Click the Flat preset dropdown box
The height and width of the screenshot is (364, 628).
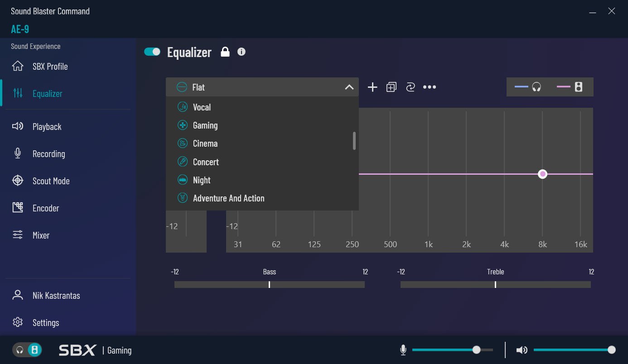262,87
